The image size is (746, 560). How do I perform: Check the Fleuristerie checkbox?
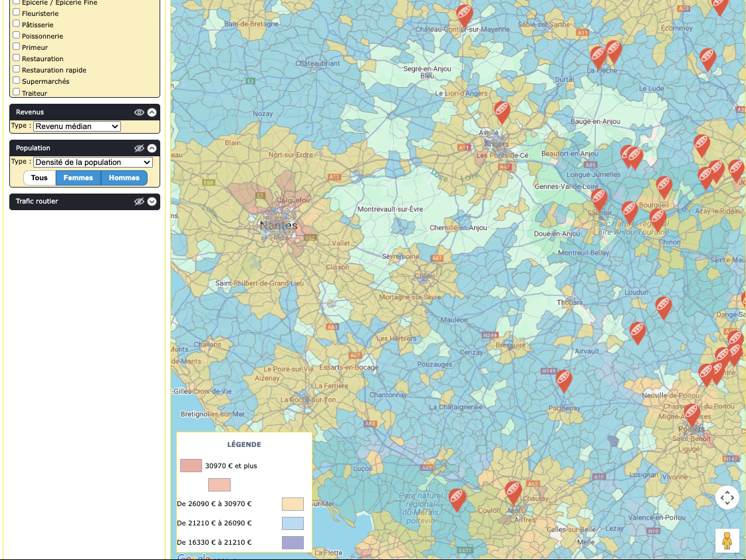(x=16, y=13)
